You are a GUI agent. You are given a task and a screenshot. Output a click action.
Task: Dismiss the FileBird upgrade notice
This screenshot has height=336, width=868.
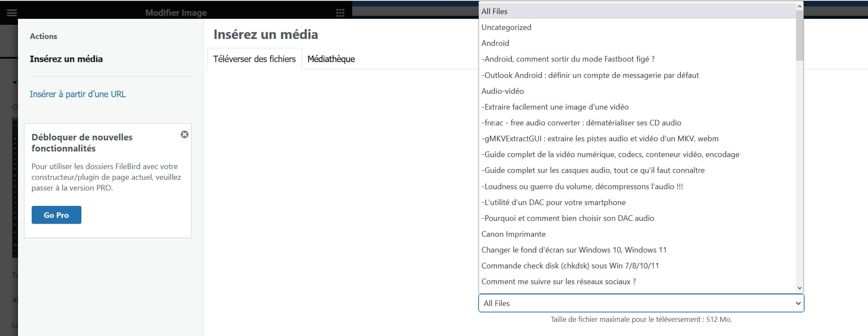tap(185, 134)
